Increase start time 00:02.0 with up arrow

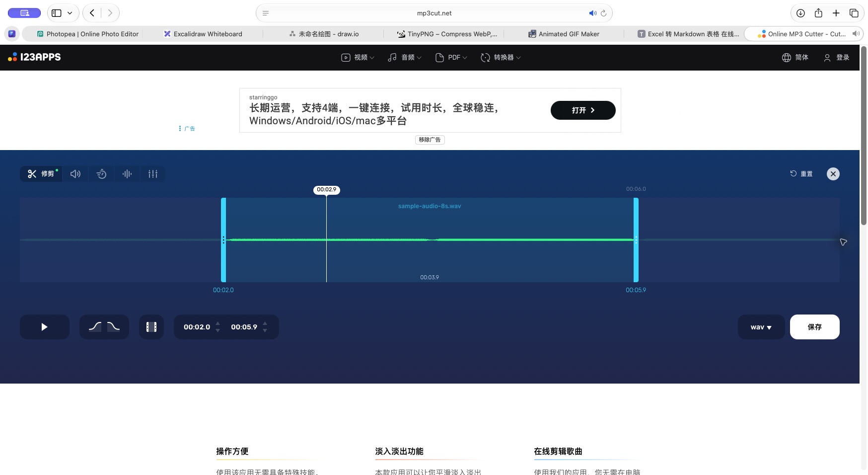point(217,323)
